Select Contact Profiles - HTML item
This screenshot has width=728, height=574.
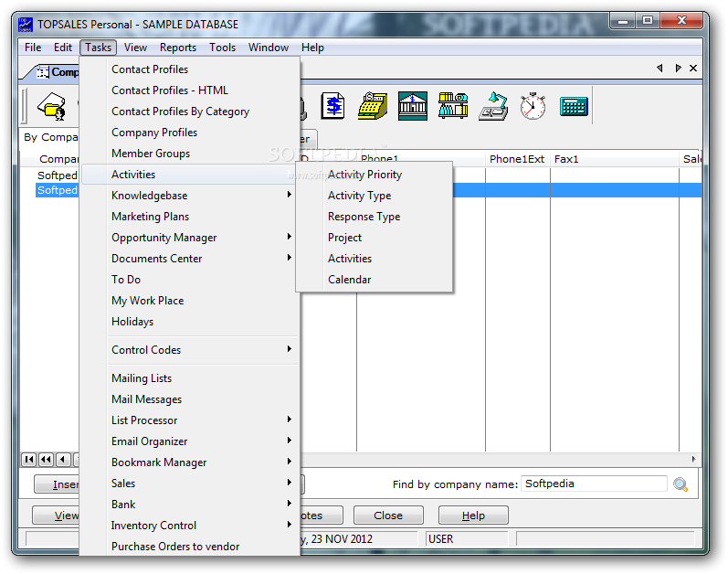(x=190, y=90)
